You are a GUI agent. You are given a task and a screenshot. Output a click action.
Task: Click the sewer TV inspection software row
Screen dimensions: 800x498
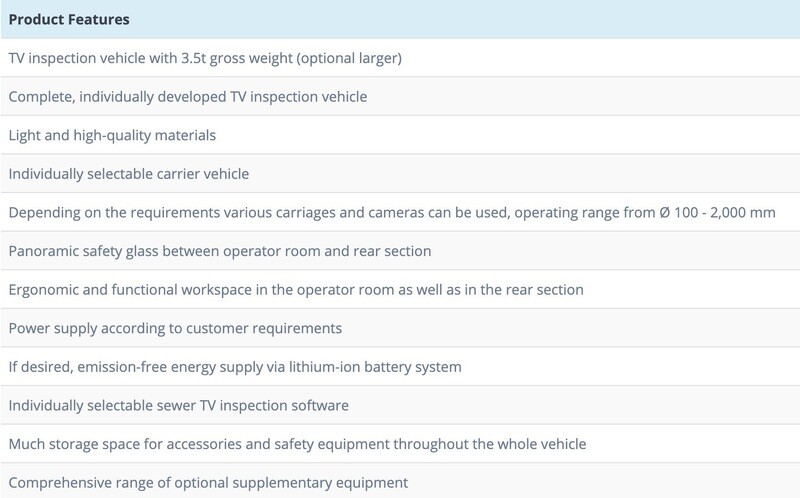click(x=178, y=406)
